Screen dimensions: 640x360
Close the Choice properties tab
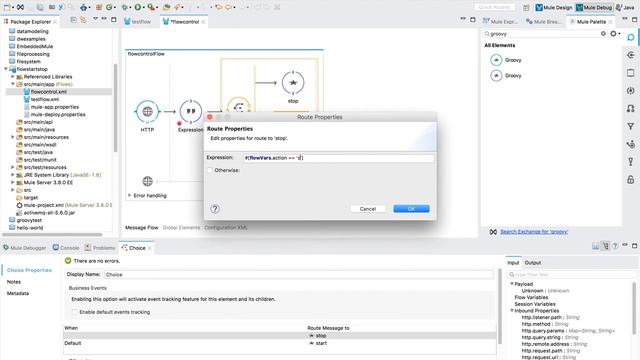click(x=150, y=248)
